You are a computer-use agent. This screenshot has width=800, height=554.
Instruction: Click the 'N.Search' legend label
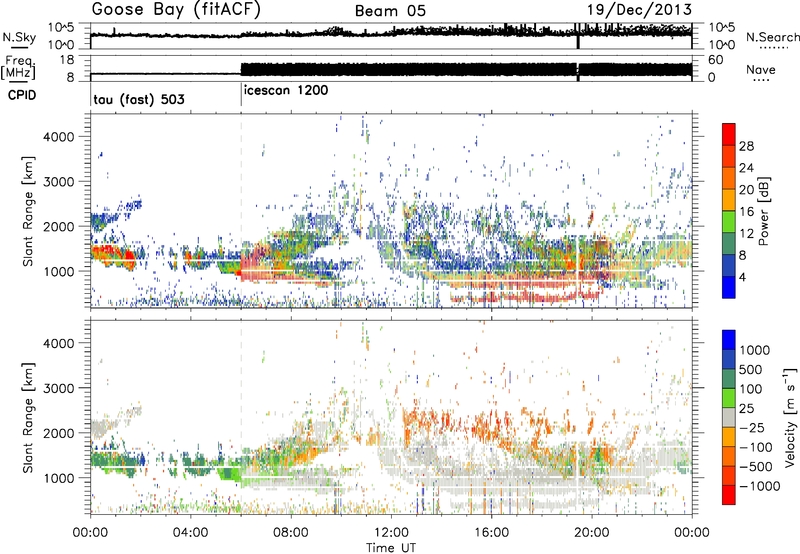pyautogui.click(x=772, y=37)
